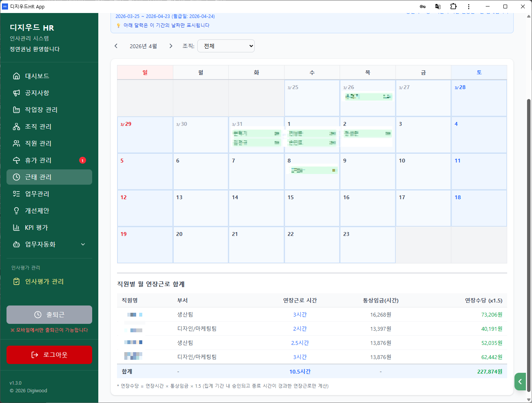Click the KPI 평가 bar chart icon
This screenshot has width=532, height=403.
pos(16,227)
